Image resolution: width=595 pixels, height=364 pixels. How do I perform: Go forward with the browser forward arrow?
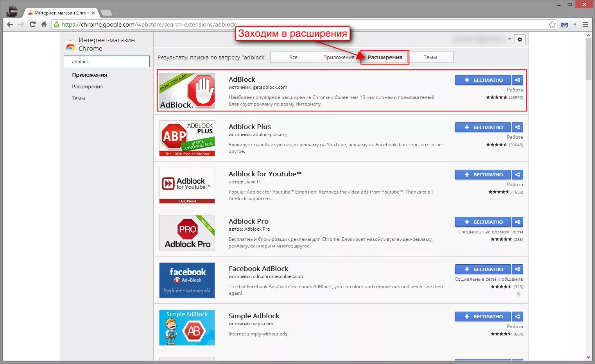pyautogui.click(x=21, y=24)
